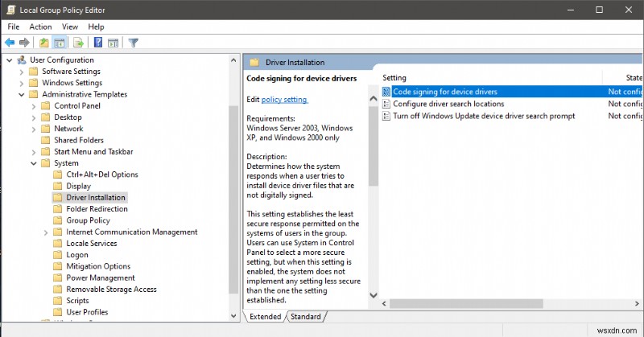Screen dimensions: 644x337
Task: Click the Filter funnel toolbar icon
Action: tap(134, 43)
